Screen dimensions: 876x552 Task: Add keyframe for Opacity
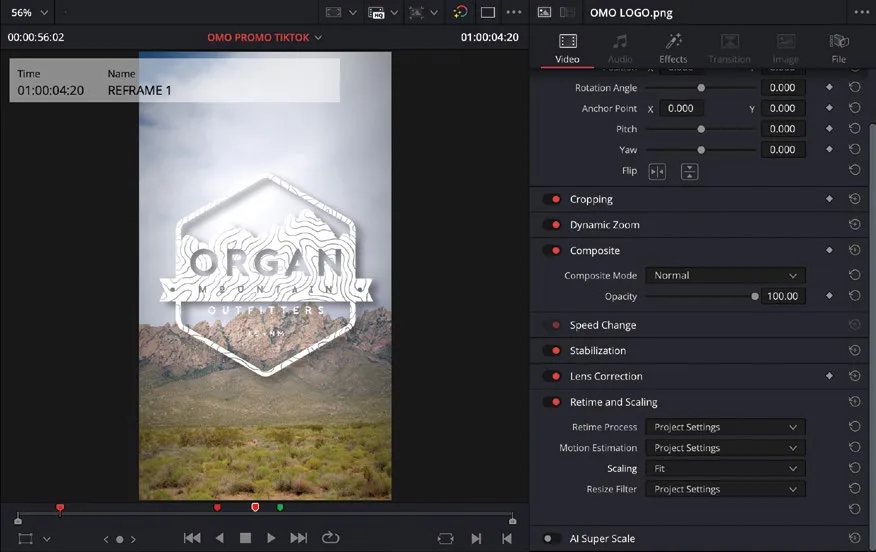pos(829,296)
